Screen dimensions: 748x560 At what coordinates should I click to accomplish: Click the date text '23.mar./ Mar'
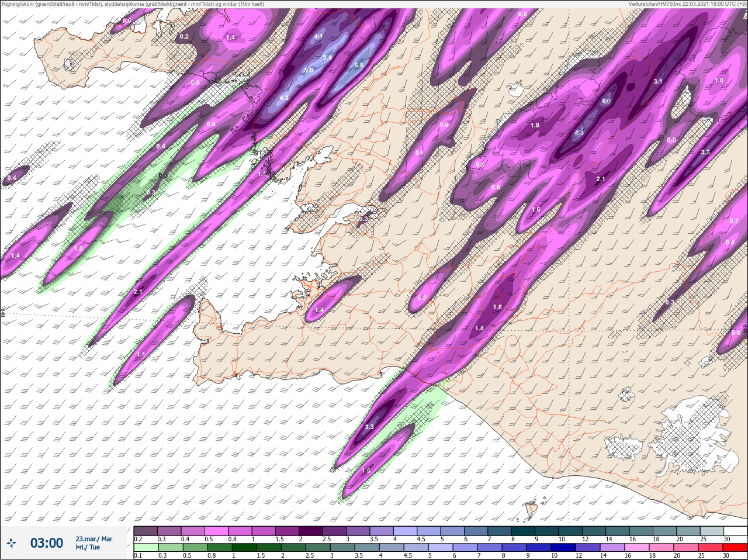coord(94,538)
